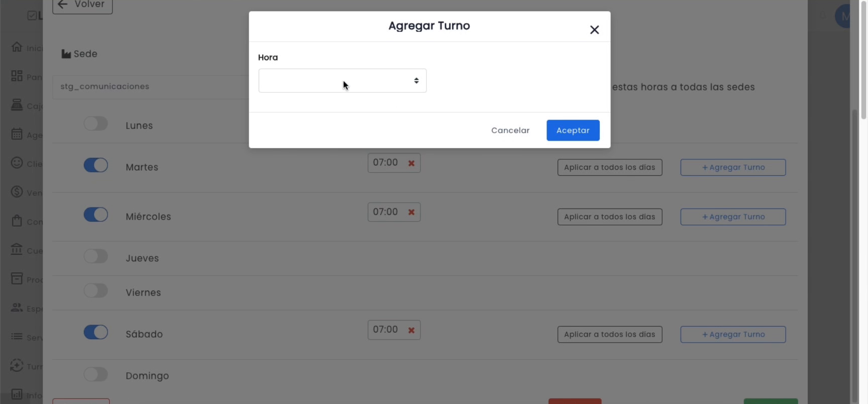Open the shopping bag sidebar icon
The height and width of the screenshot is (404, 868).
pyautogui.click(x=17, y=221)
